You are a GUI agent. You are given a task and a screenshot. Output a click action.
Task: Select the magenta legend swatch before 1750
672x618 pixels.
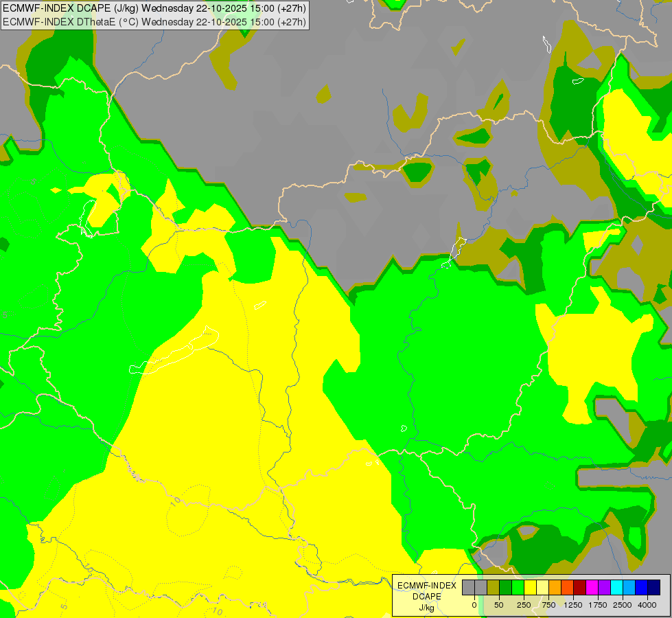click(x=592, y=587)
